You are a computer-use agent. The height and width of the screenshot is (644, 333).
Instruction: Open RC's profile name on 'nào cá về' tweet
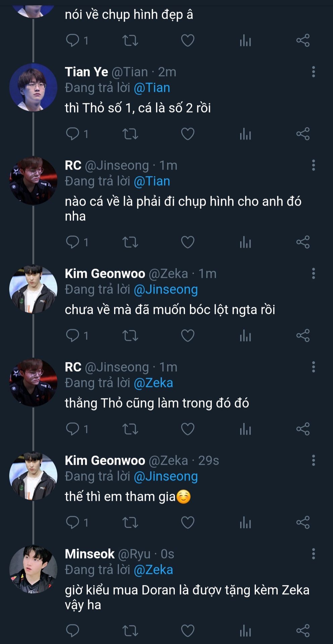(x=73, y=165)
